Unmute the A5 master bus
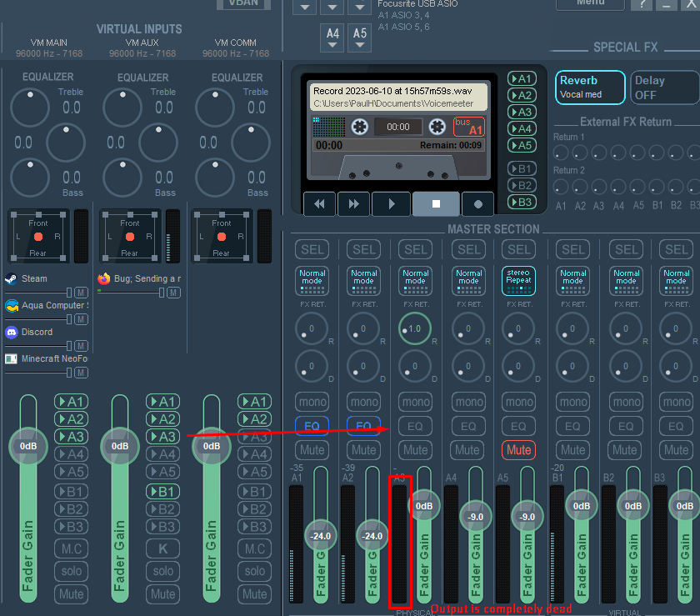The image size is (700, 616). pyautogui.click(x=518, y=450)
